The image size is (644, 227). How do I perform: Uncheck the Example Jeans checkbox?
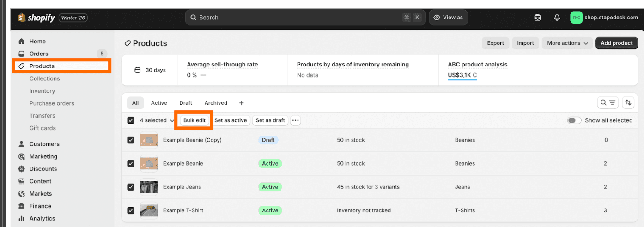(131, 187)
